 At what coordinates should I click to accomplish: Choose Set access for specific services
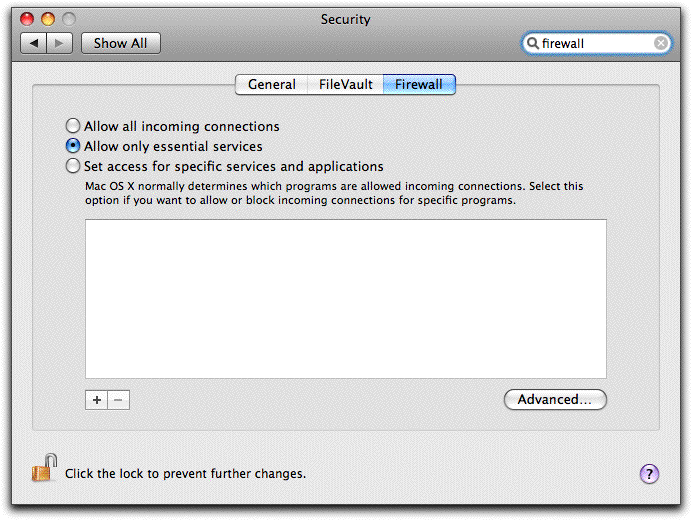pos(73,167)
